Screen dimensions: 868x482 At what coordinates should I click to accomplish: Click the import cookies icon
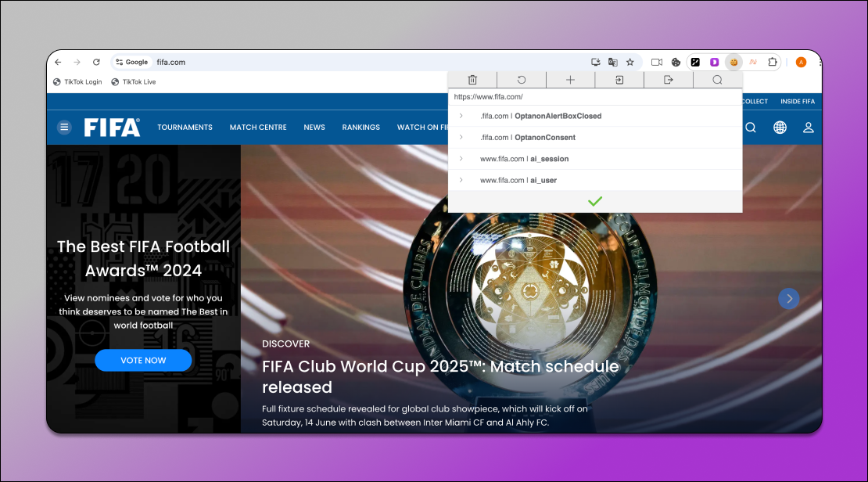pos(619,80)
